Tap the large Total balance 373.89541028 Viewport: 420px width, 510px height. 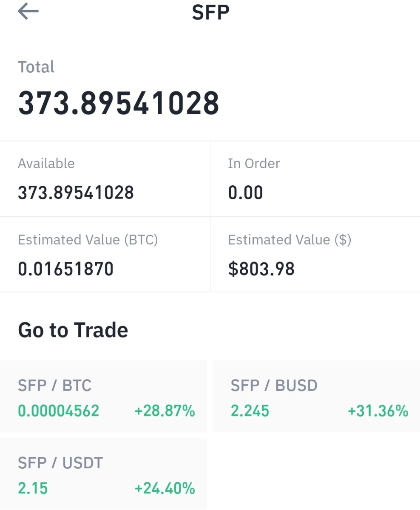[119, 103]
